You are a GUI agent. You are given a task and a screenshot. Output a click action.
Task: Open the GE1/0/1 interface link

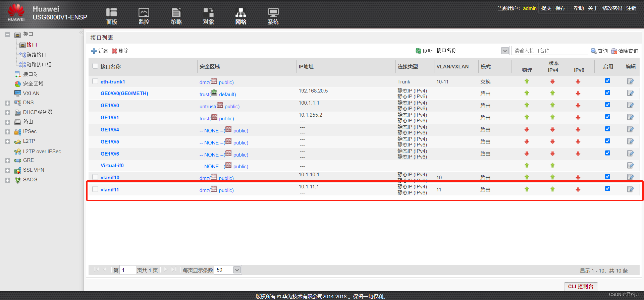point(110,118)
